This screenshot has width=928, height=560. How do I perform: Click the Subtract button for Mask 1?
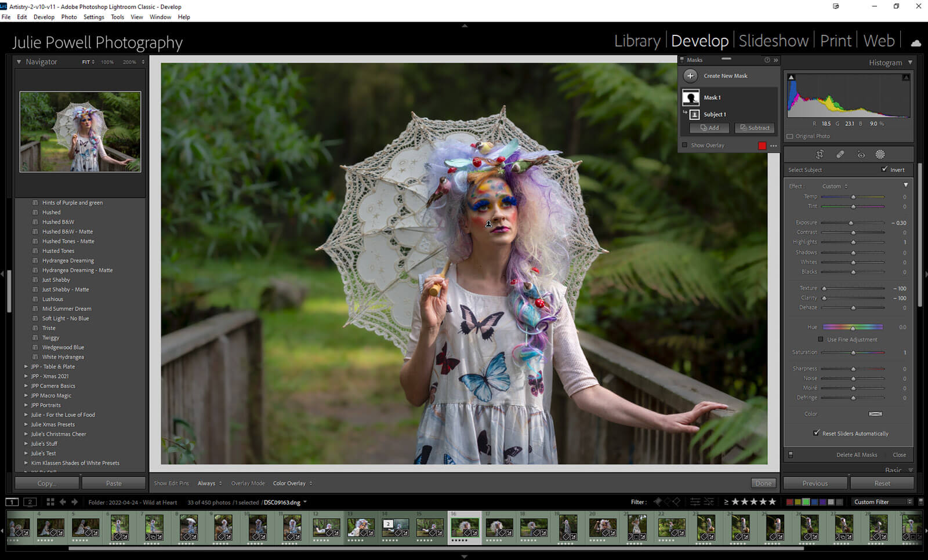(755, 128)
